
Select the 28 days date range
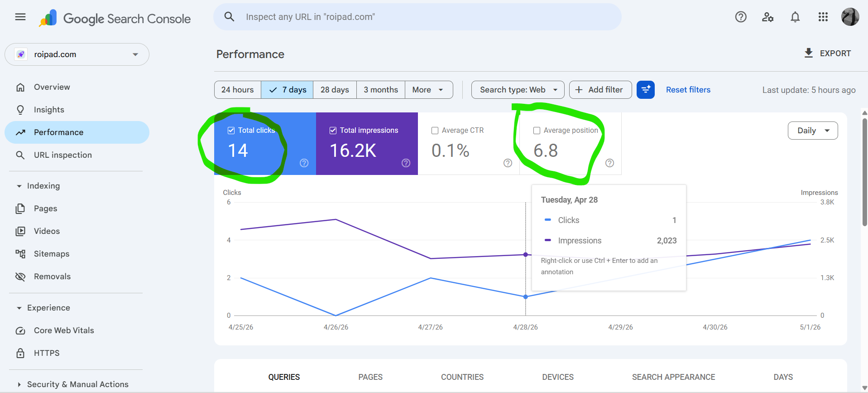[335, 90]
